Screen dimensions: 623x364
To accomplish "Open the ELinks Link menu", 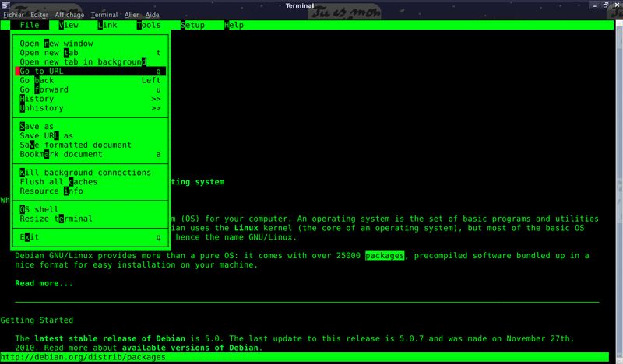I will pos(107,25).
